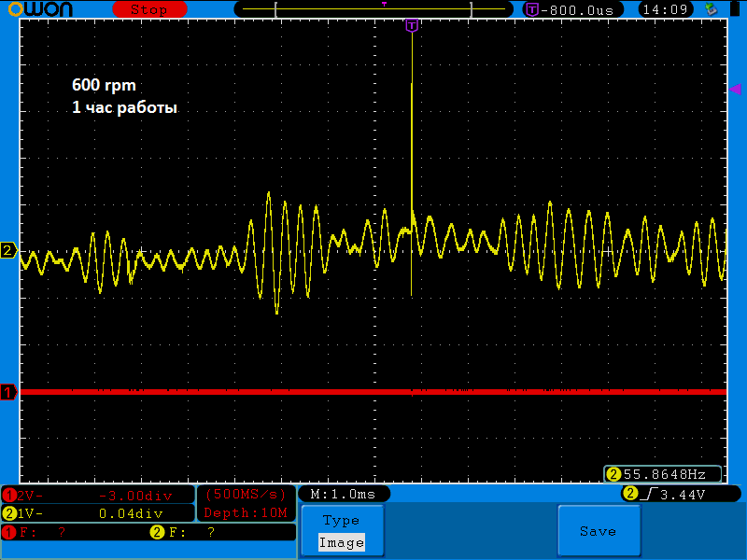The width and height of the screenshot is (747, 560).
Task: Click the 500MS/s sample rate readout
Action: (247, 494)
